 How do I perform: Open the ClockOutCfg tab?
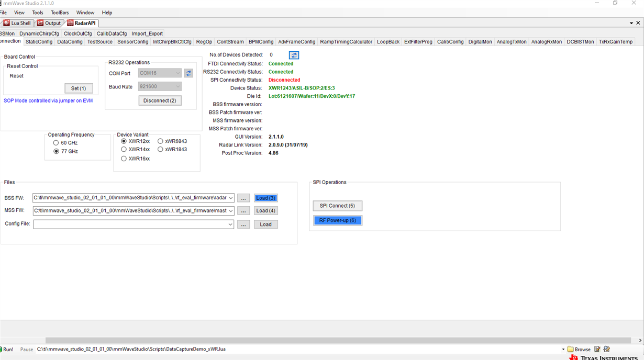pos(77,33)
